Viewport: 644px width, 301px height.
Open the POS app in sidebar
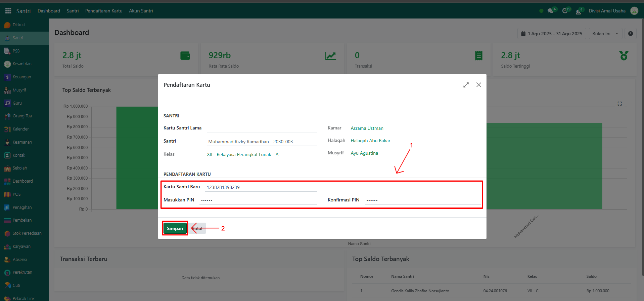[16, 194]
